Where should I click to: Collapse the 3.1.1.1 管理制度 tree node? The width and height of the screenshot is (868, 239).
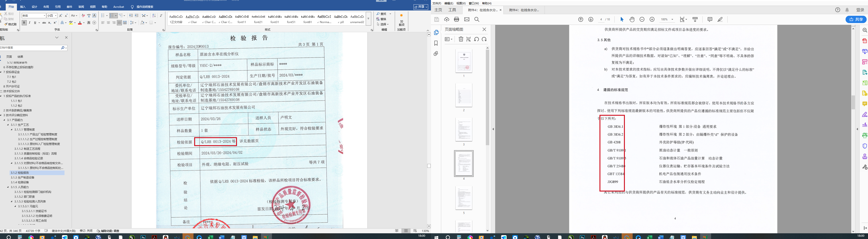click(11, 129)
